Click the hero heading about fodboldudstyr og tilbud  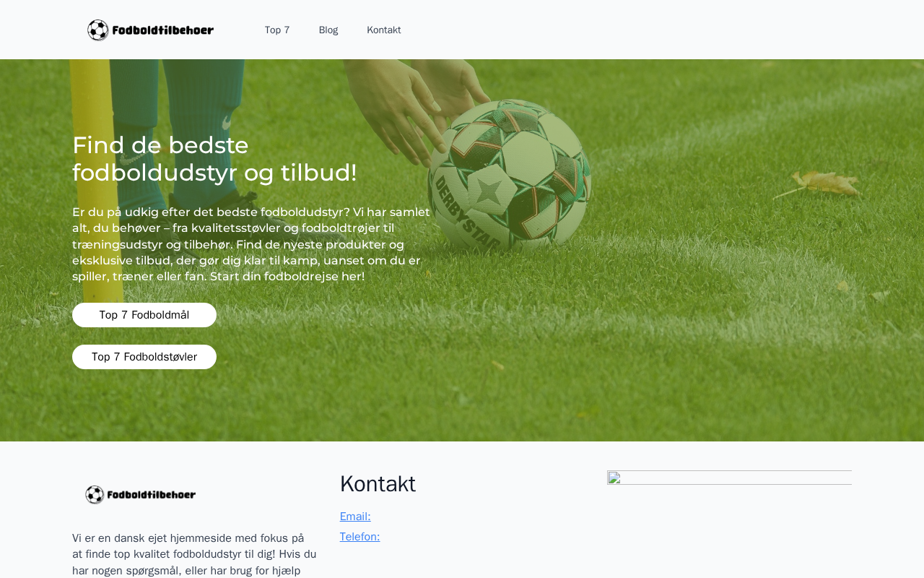(214, 159)
